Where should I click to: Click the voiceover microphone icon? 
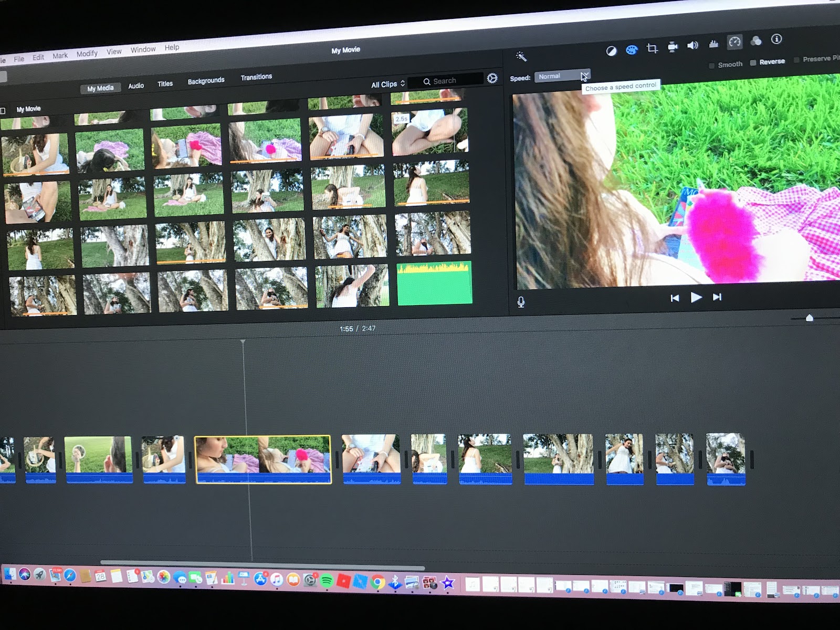(x=521, y=302)
